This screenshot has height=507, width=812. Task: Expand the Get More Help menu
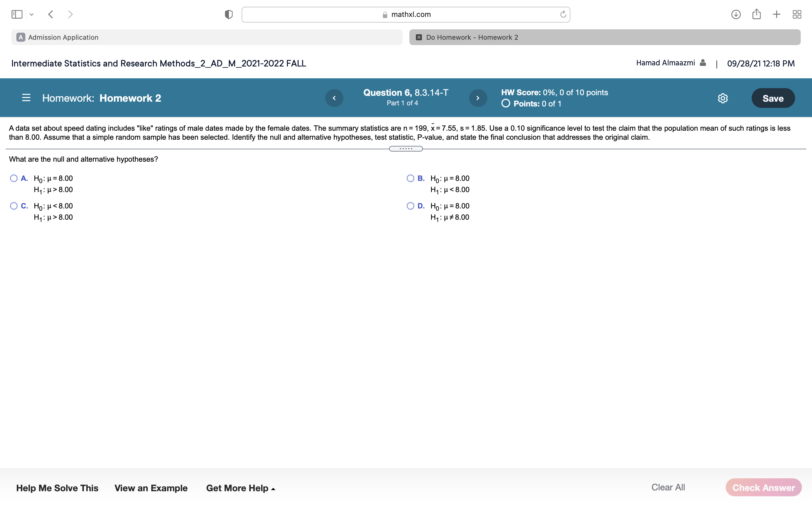pos(240,488)
